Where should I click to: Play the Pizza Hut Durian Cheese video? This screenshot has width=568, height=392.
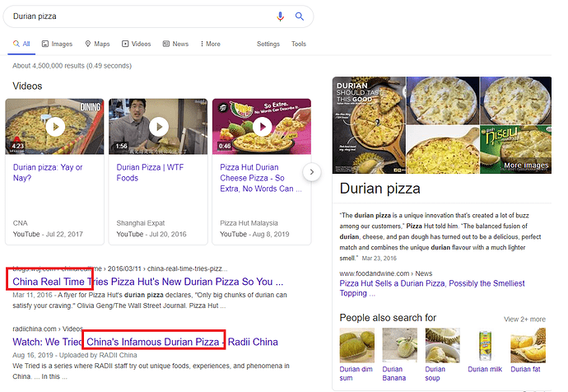point(262,127)
